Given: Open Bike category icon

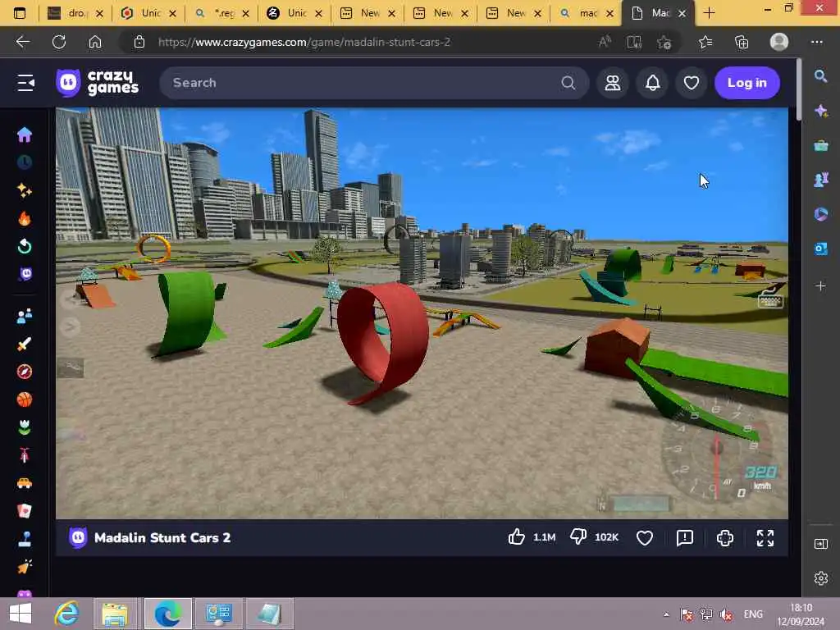Looking at the screenshot, I should pyautogui.click(x=24, y=455).
